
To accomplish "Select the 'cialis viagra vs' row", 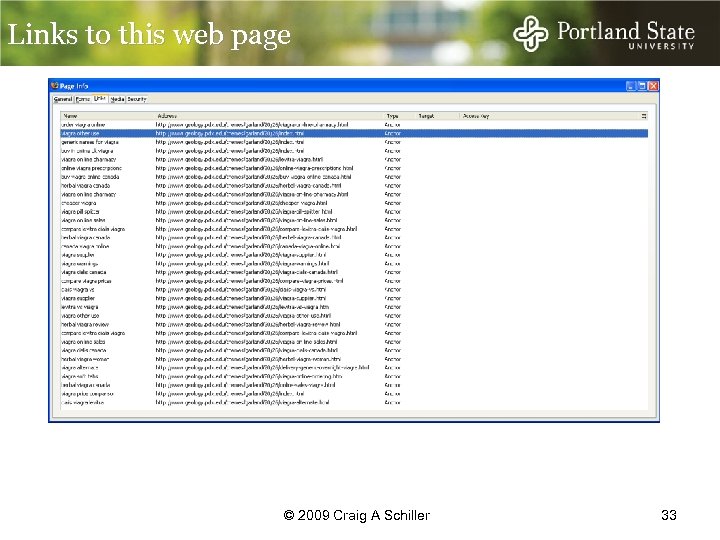I will [354, 290].
